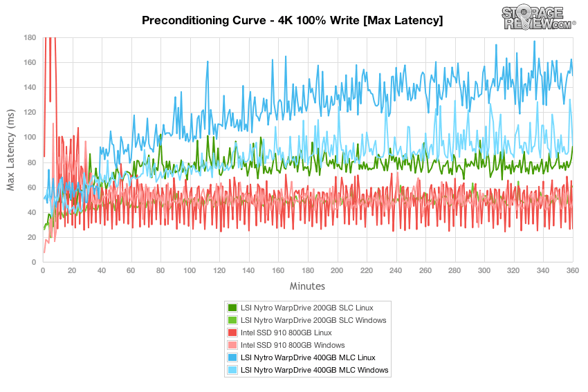Viewport: 588px width, 392px height.
Task: Click the pink Intel 910 Windows legend swatch
Action: tap(232, 345)
